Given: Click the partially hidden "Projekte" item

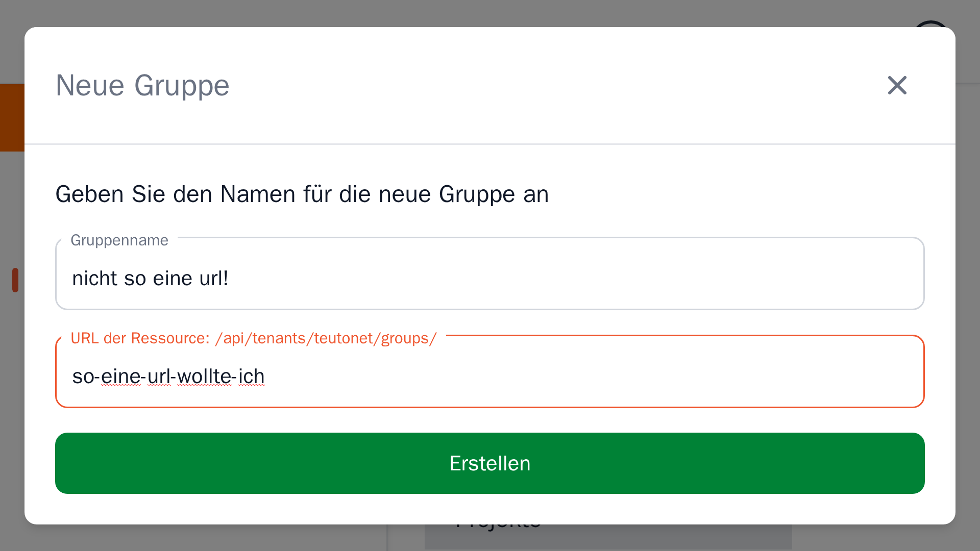Looking at the screenshot, I should [498, 528].
